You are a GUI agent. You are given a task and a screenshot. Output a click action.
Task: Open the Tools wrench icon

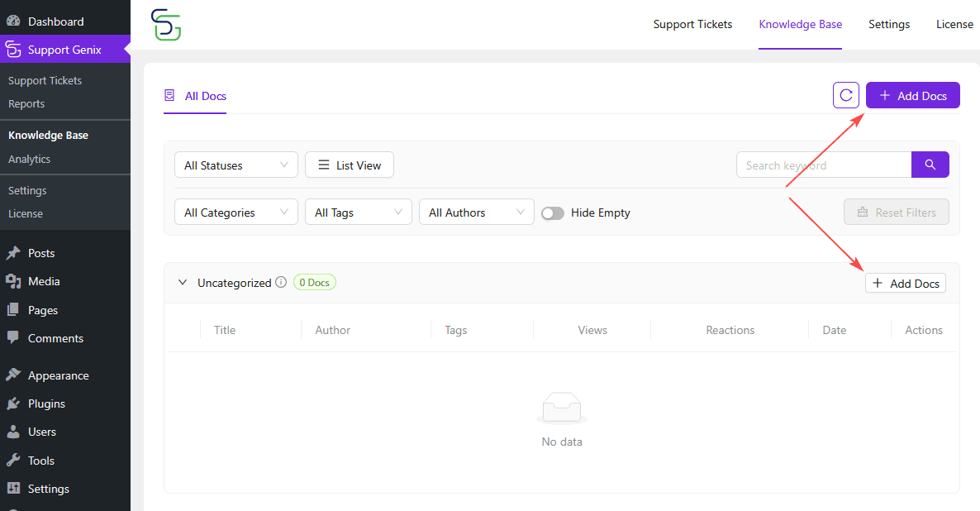tap(12, 460)
